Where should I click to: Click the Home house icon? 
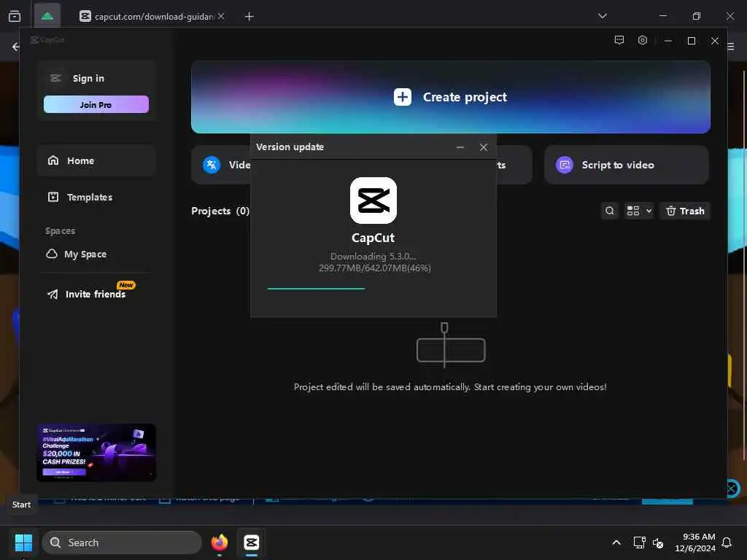(x=53, y=160)
